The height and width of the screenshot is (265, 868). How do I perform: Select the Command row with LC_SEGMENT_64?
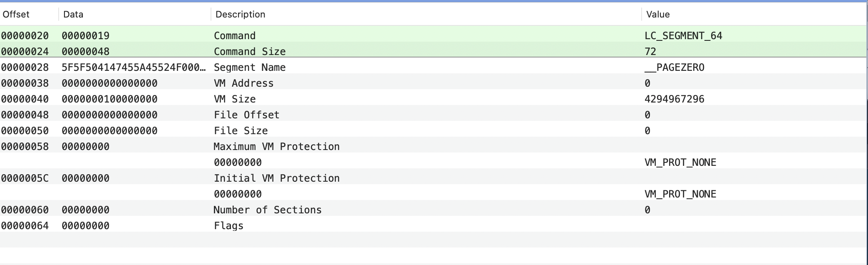tap(434, 36)
